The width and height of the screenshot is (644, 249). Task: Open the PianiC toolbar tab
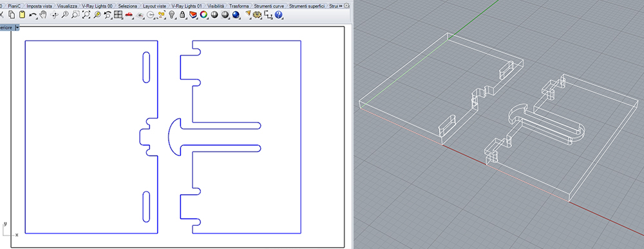point(15,6)
